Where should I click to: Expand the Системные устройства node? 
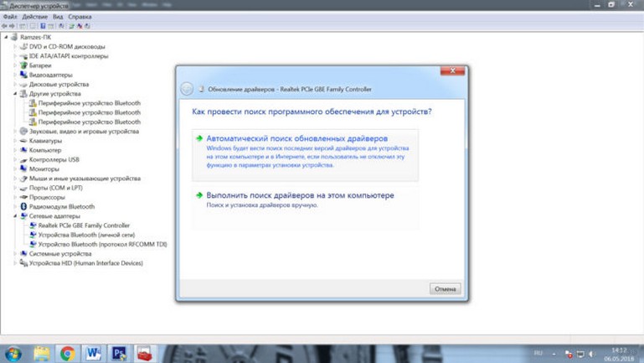[x=15, y=254]
